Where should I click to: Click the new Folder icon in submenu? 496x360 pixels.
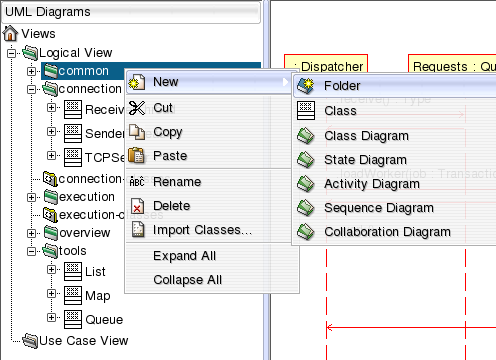point(306,86)
